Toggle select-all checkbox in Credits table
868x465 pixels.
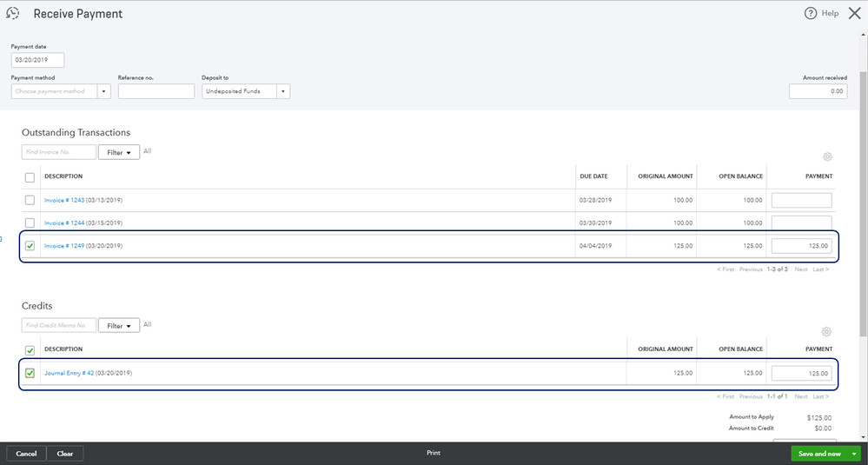[30, 350]
